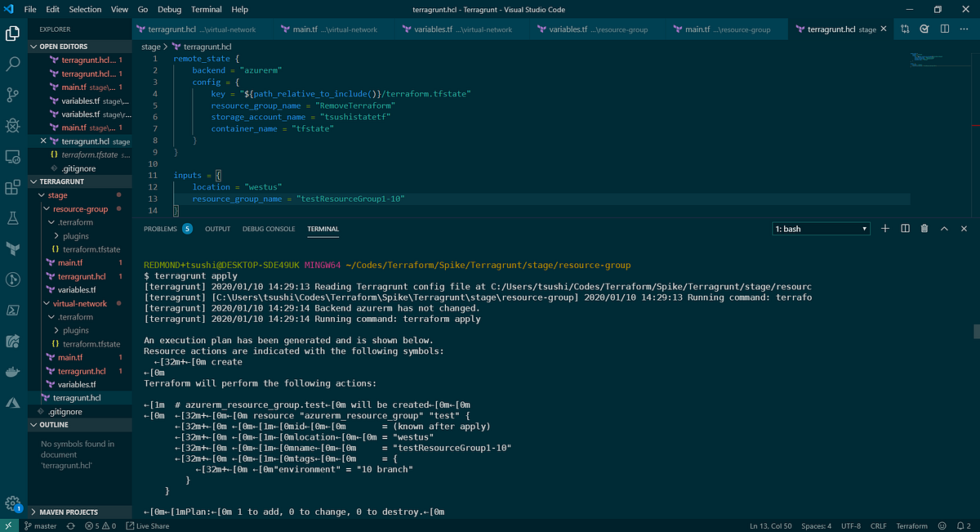Switch to the OUTPUT tab
Image resolution: width=980 pixels, height=532 pixels.
(217, 229)
